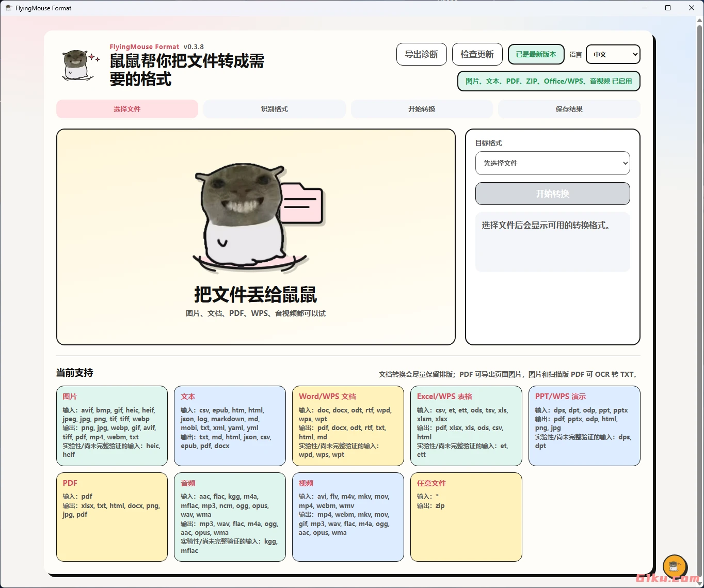Select the 识别格式 step tab
Viewport: 704px width, 588px height.
point(275,109)
